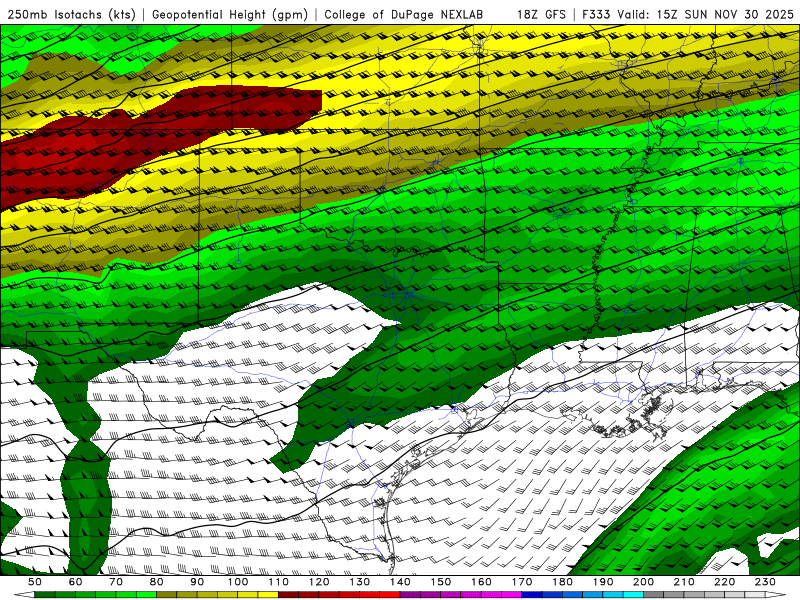Click the left end arrow of the color bar

(x=24, y=595)
